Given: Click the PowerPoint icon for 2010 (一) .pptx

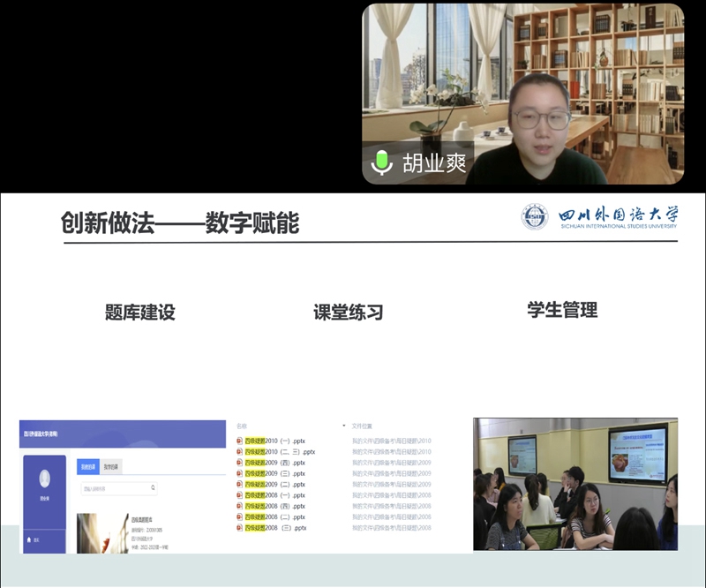Looking at the screenshot, I should pyautogui.click(x=239, y=441).
